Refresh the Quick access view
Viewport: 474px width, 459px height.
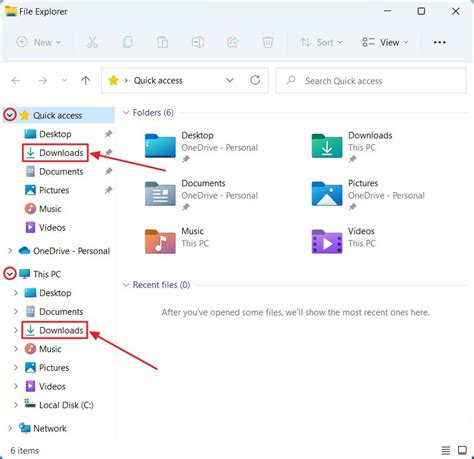255,80
